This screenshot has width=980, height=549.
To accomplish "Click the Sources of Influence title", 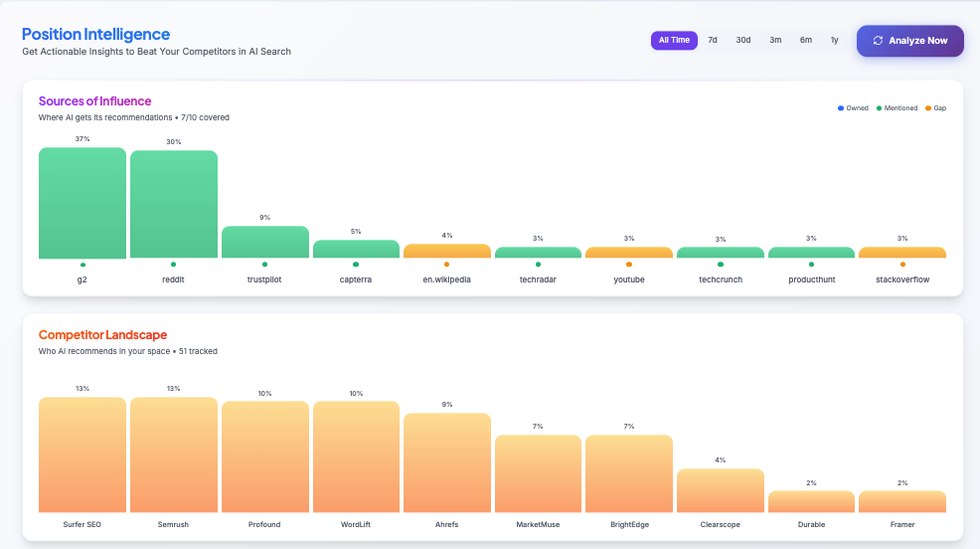I will tap(95, 101).
